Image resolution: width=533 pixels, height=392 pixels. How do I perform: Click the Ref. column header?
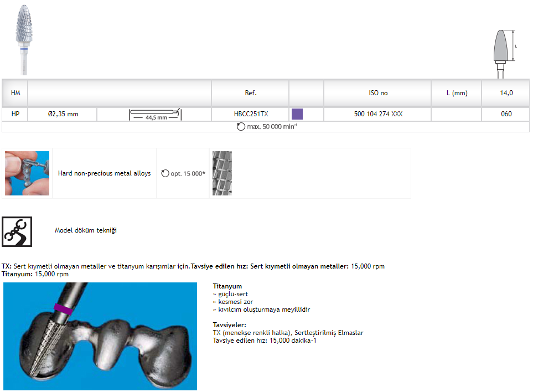click(x=251, y=93)
